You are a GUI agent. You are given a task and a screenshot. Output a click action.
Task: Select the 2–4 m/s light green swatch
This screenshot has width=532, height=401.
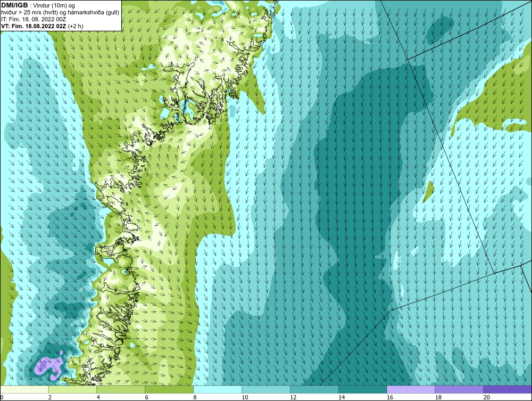[72, 389]
